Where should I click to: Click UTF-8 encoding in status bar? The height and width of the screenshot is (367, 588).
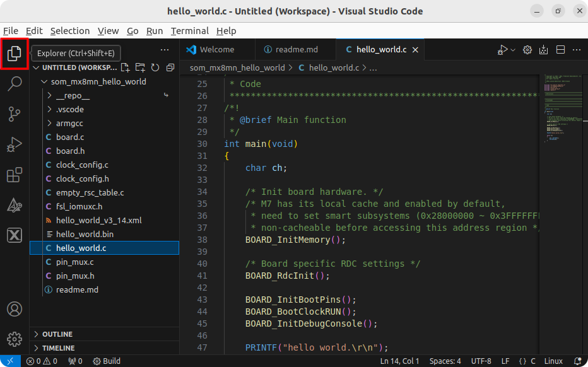481,361
